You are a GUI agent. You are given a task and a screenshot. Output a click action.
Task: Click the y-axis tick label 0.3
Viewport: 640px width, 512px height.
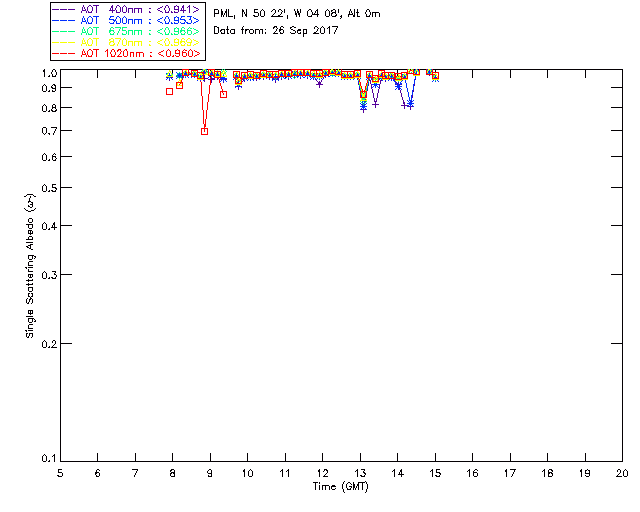(x=49, y=275)
